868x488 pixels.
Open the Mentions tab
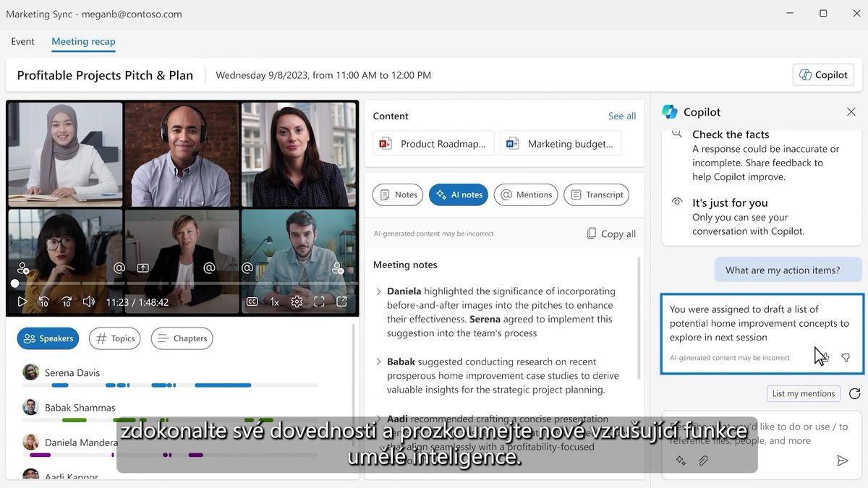tap(526, 194)
